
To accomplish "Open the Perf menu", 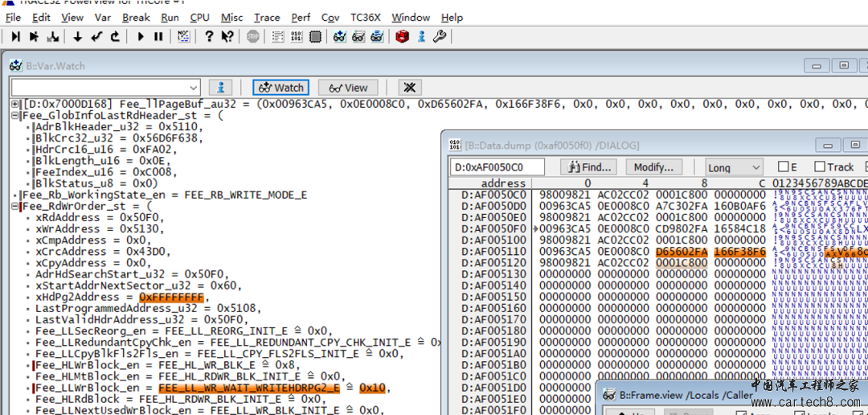I will (301, 18).
